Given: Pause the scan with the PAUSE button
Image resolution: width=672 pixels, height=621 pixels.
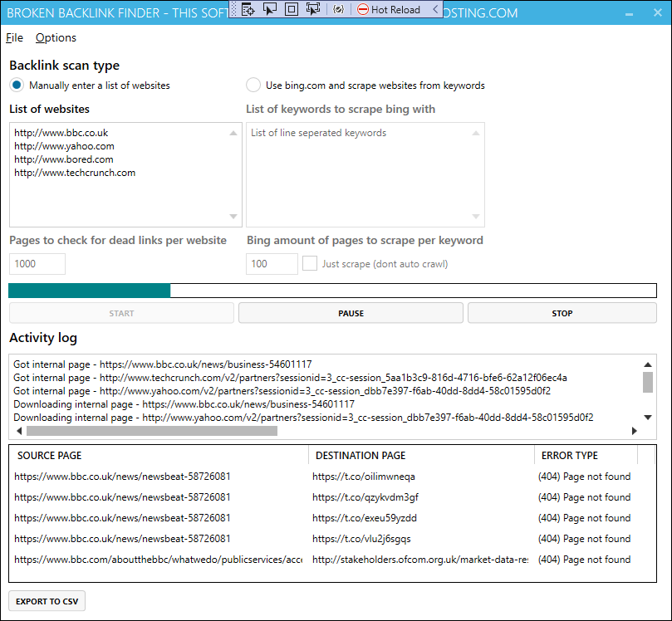Looking at the screenshot, I should point(351,313).
